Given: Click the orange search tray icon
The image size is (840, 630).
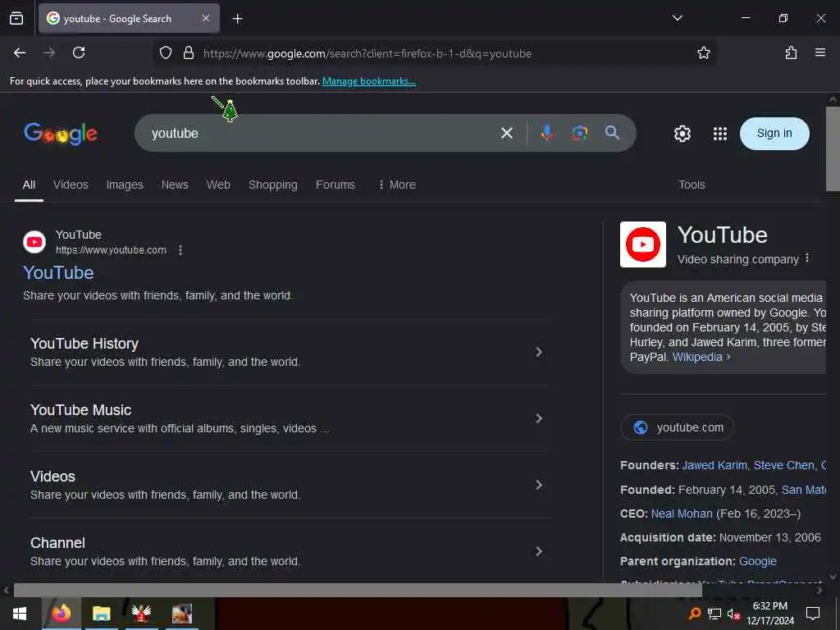Looking at the screenshot, I should [694, 614].
